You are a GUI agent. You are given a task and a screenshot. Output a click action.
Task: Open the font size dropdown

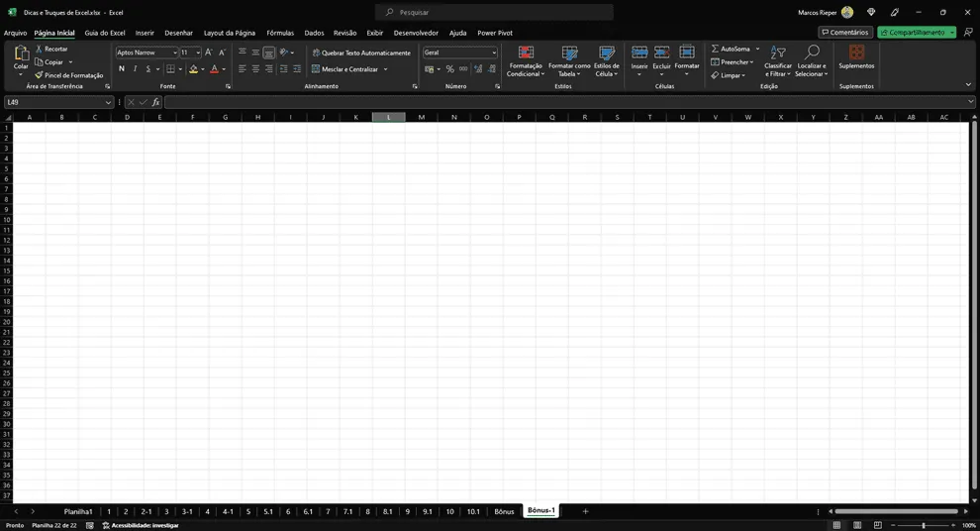pyautogui.click(x=198, y=53)
